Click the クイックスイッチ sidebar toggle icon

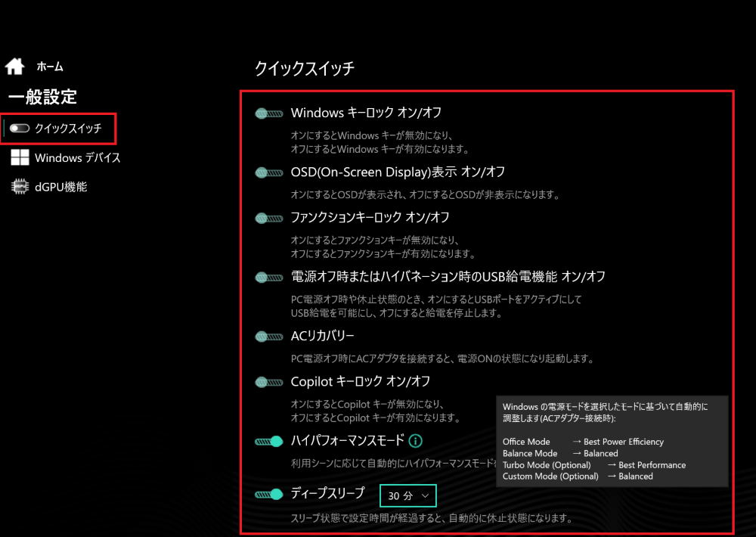click(x=20, y=129)
